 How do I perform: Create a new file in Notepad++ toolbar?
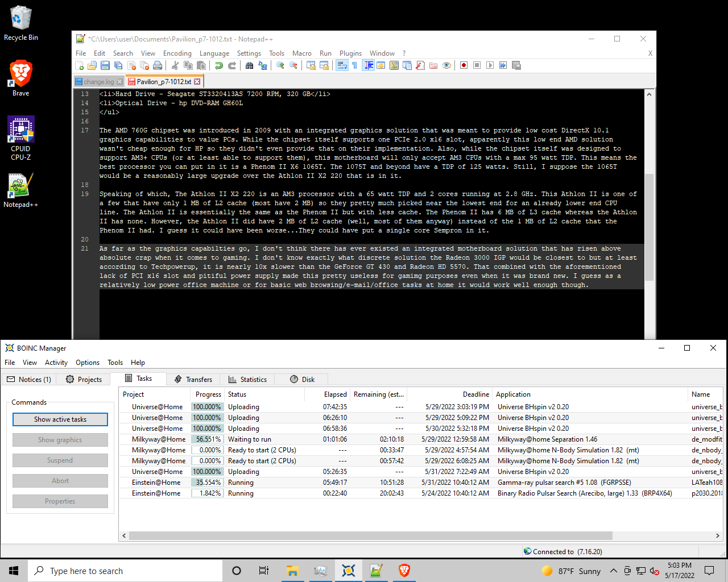point(79,65)
